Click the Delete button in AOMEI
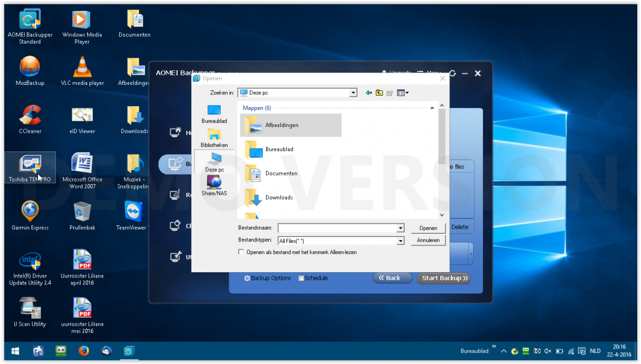Screen dimensions: 641x364 459,227
